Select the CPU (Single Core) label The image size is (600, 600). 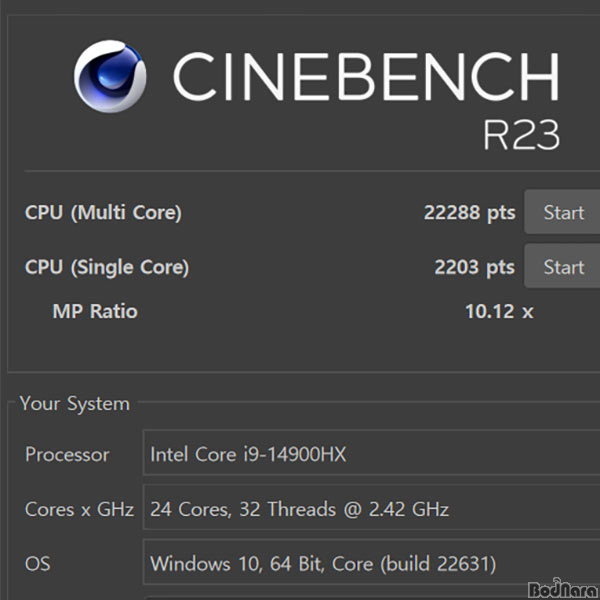pyautogui.click(x=107, y=267)
